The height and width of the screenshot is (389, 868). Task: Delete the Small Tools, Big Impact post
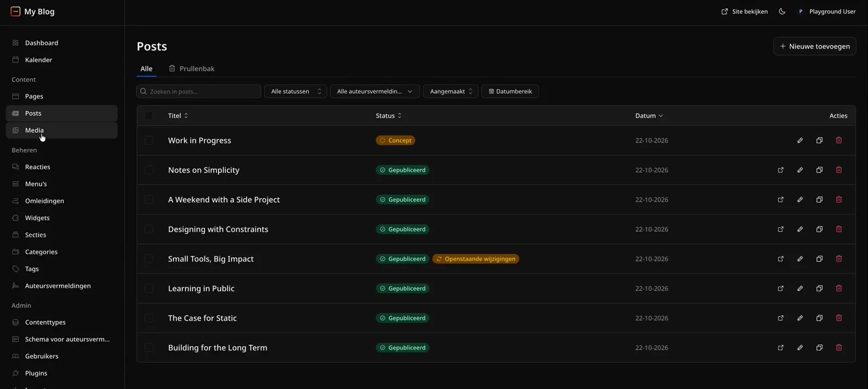tap(839, 259)
